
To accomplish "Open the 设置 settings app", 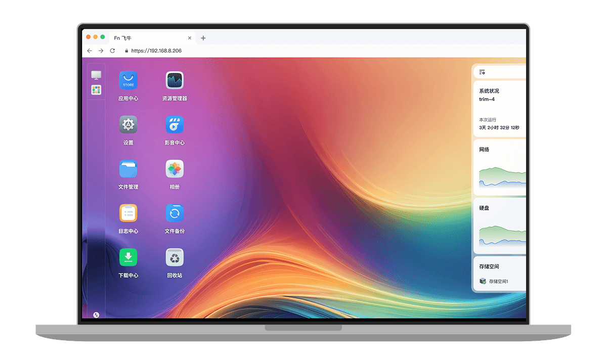I will tap(128, 124).
